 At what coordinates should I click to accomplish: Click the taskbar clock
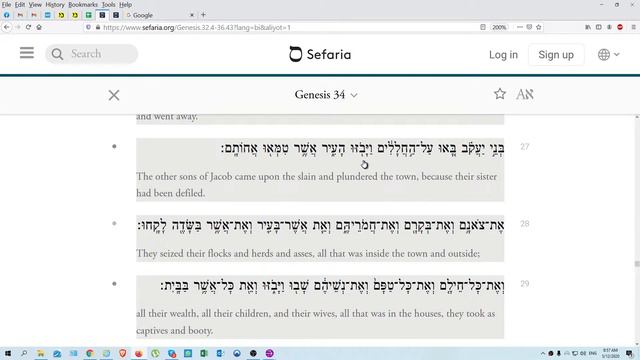click(x=610, y=353)
